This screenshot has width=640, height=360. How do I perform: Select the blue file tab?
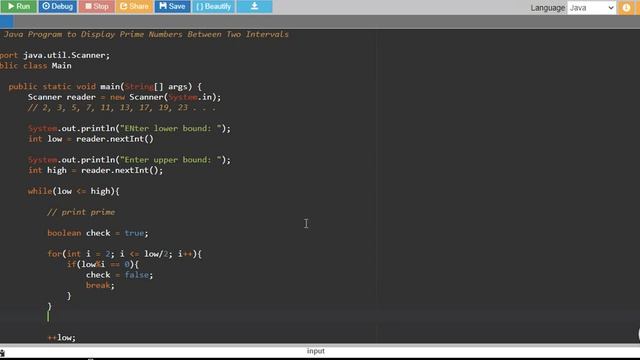[x=6, y=21]
